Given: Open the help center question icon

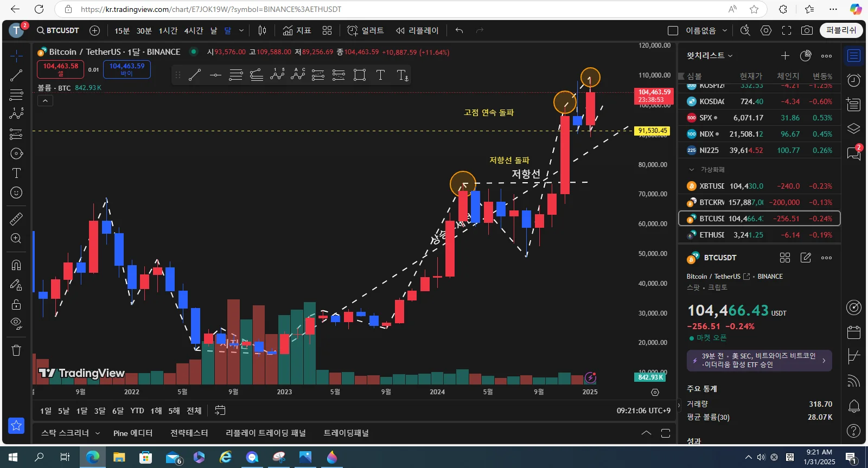Looking at the screenshot, I should coord(854,431).
